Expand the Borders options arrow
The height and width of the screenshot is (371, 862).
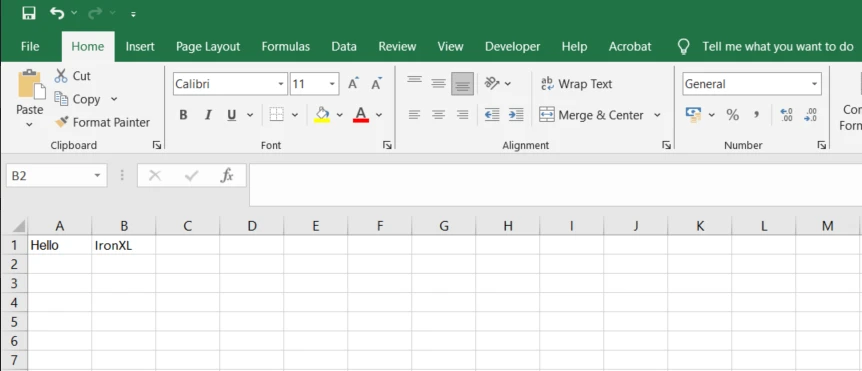(x=295, y=115)
